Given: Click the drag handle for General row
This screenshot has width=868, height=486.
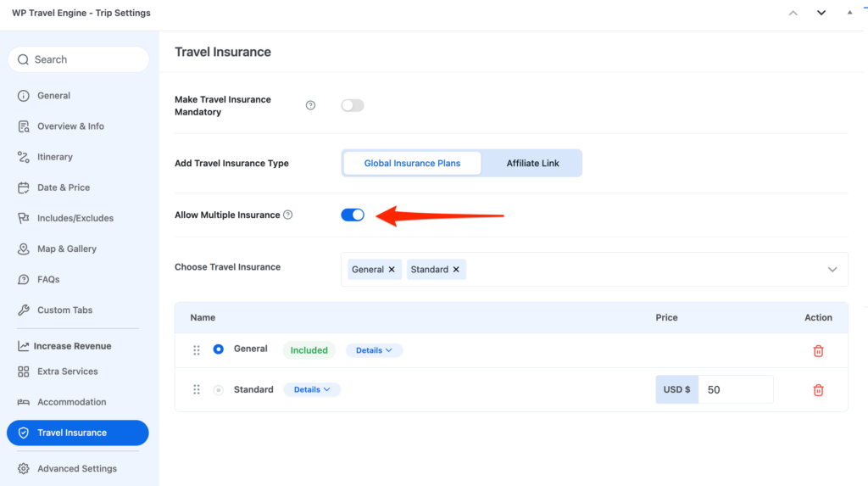Looking at the screenshot, I should (197, 350).
